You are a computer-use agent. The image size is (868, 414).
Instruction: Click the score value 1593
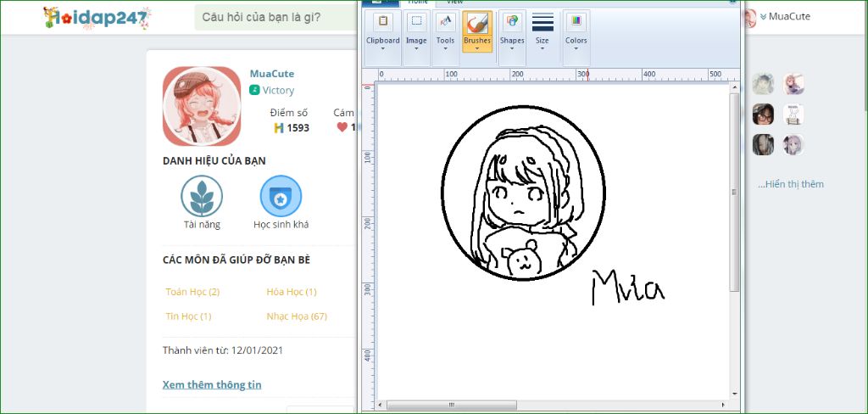point(298,129)
